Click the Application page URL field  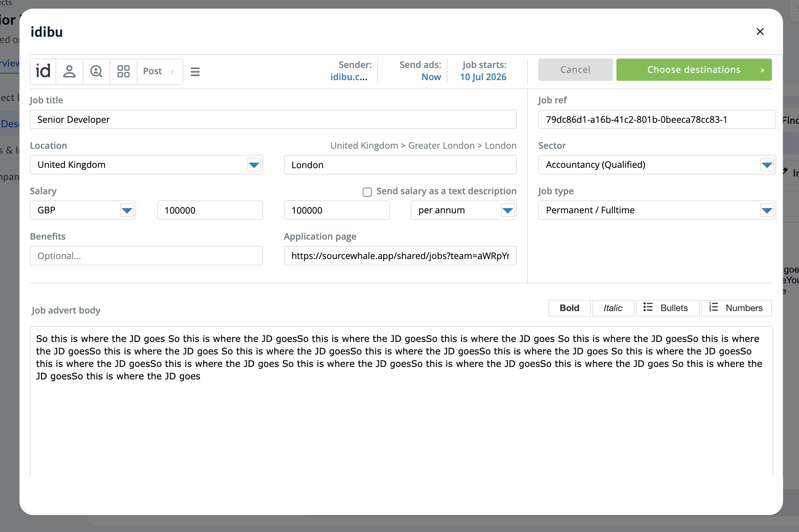[x=400, y=256]
